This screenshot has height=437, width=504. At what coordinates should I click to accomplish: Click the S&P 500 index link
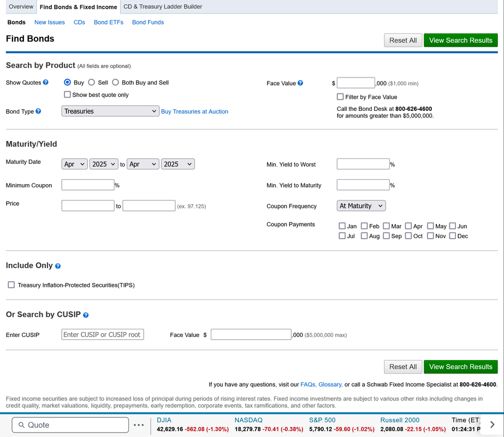point(322,420)
